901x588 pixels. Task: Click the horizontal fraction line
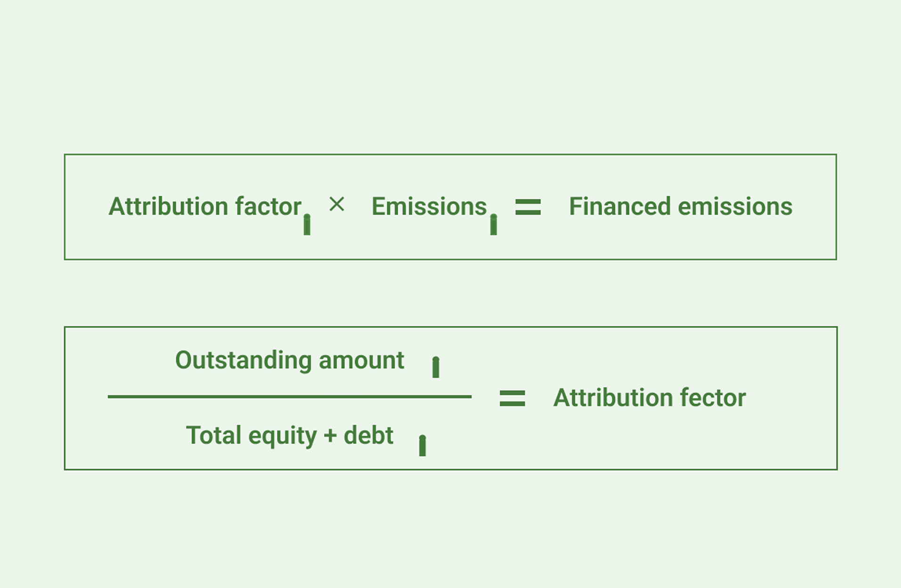coord(289,397)
